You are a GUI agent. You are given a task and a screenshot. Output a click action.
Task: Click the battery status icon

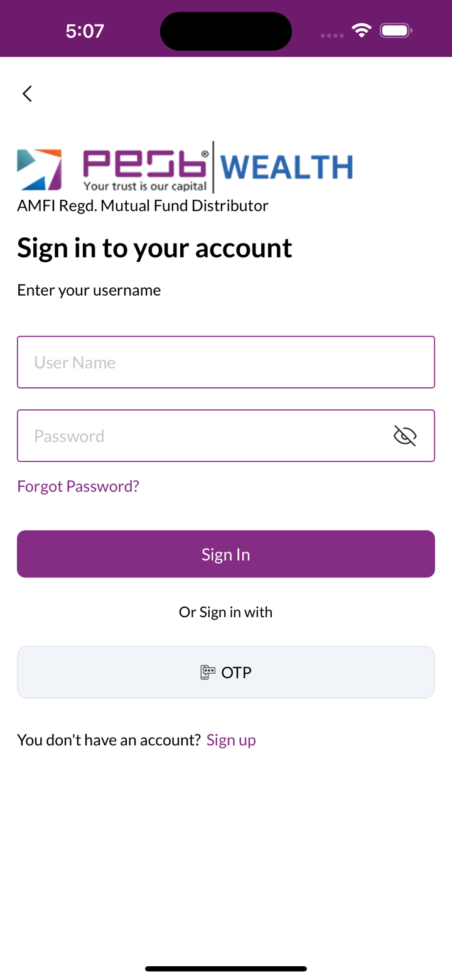pos(395,30)
